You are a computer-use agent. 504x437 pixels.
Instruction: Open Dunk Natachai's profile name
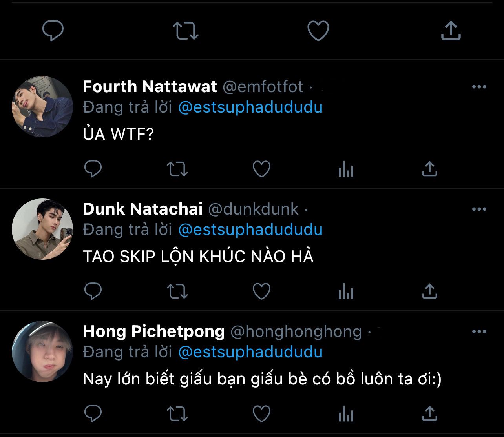[x=143, y=209]
